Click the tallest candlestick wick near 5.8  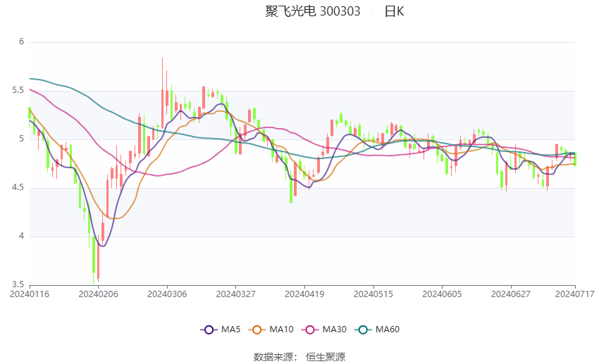162,93
